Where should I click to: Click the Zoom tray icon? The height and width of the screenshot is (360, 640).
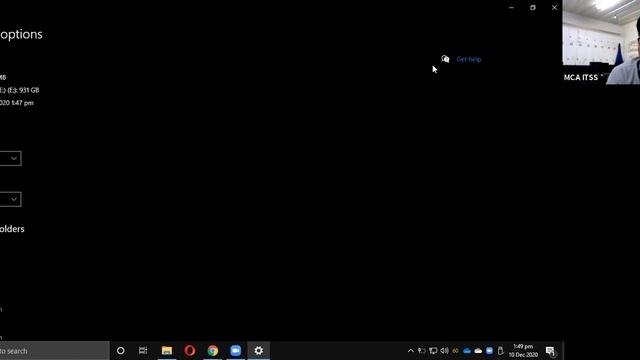click(489, 351)
